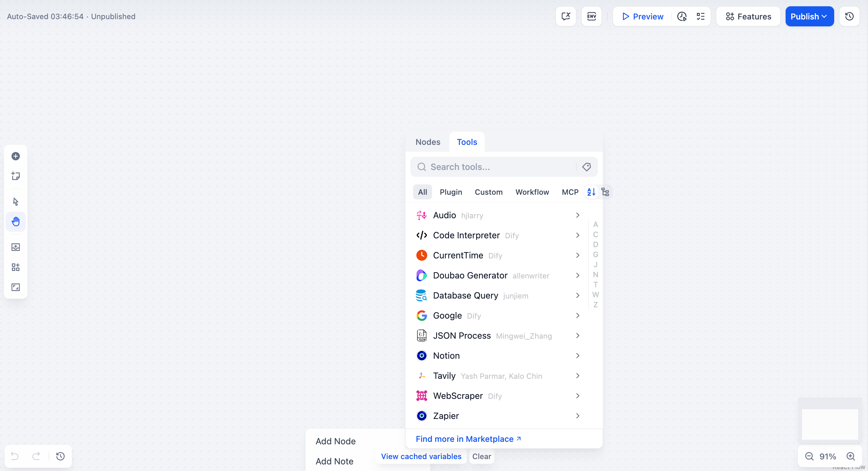
Task: Click the maximize canvas icon
Action: [15, 287]
